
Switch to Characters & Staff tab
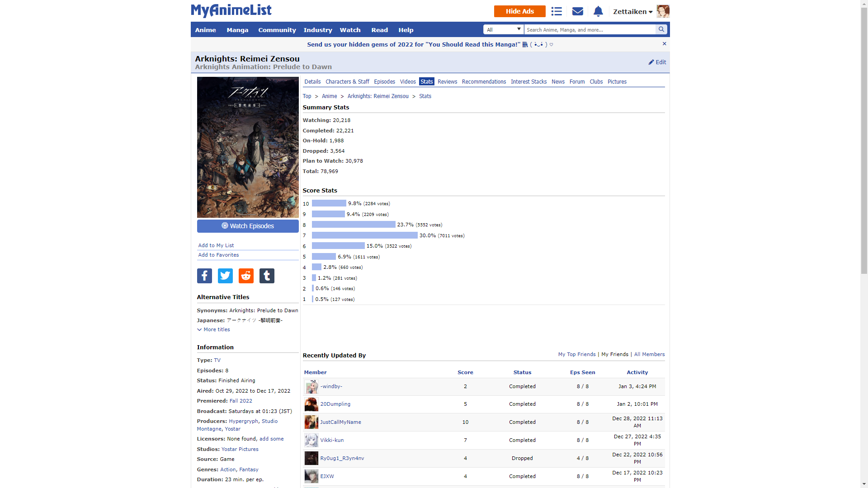(347, 82)
